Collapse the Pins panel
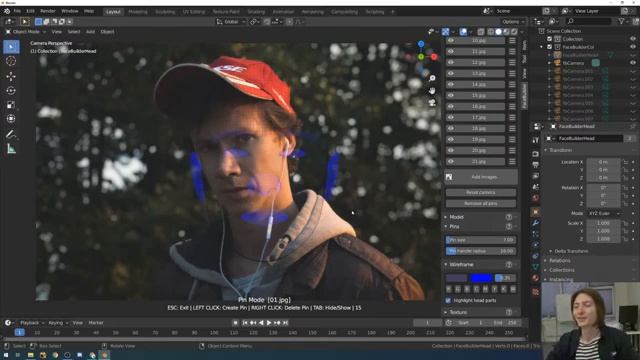640x360 pixels. point(454,227)
